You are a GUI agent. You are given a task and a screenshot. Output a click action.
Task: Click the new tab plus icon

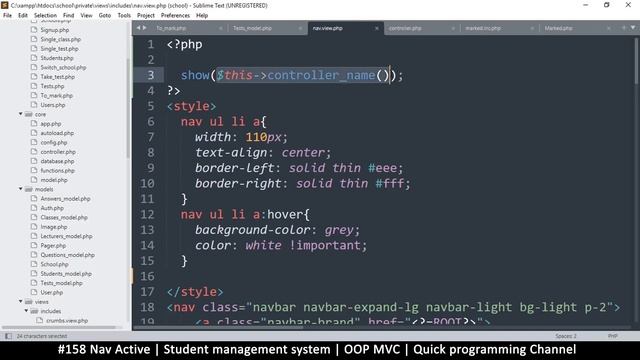pos(623,28)
